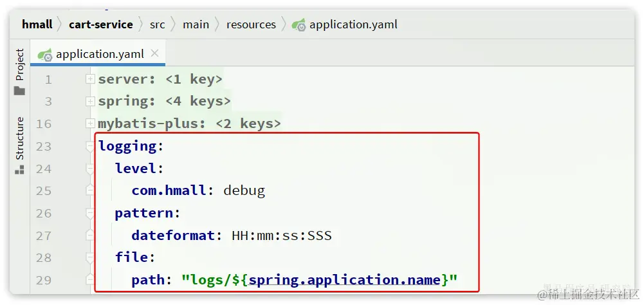644x305 pixels.
Task: Click the 'spring.application.name' placeholder reference
Action: tap(344, 281)
